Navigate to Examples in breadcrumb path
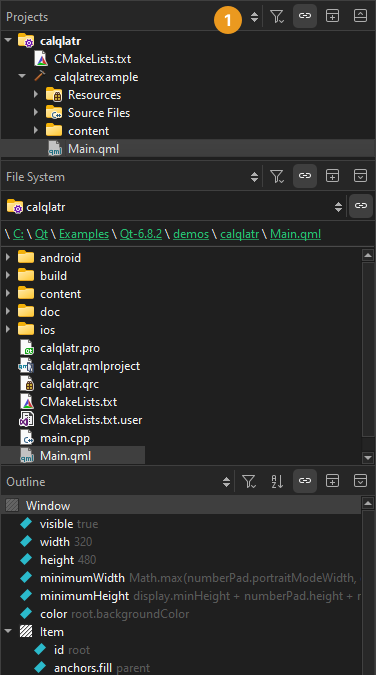 (x=84, y=234)
